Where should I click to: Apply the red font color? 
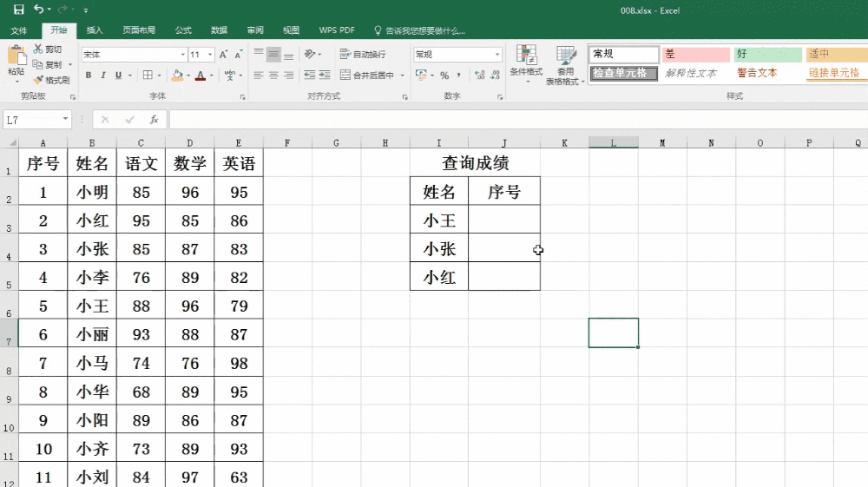coord(201,76)
